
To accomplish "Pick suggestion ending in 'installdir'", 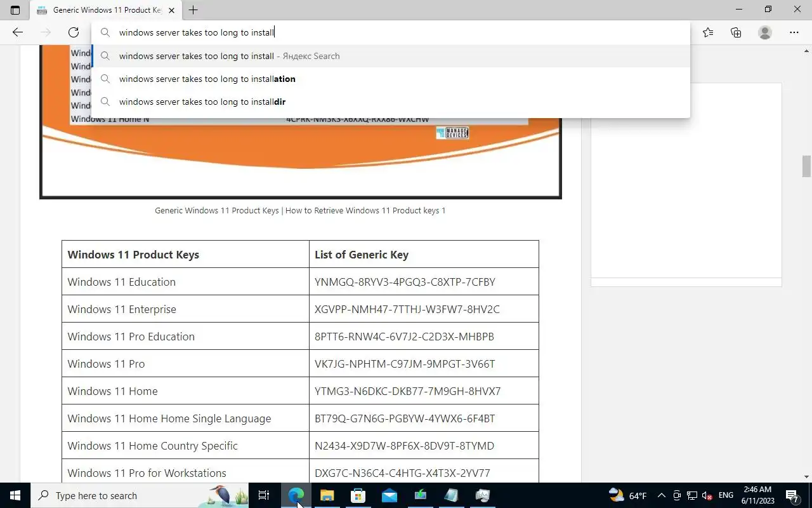I will (391, 102).
